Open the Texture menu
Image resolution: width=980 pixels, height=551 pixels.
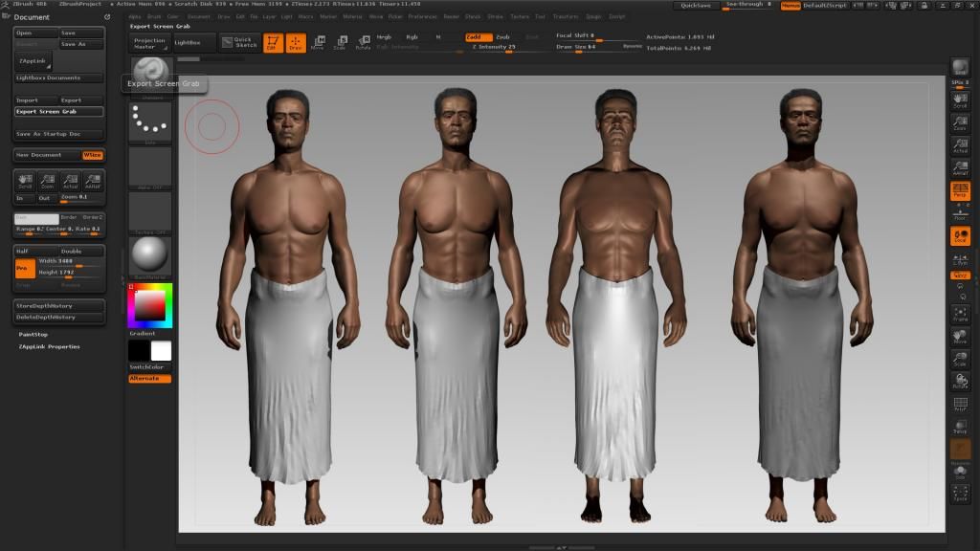[x=520, y=17]
